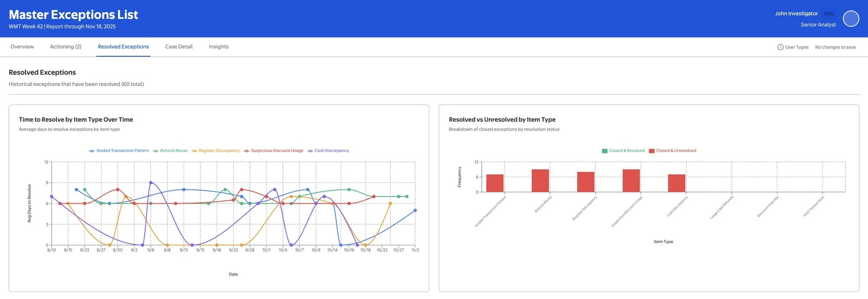Open the round user avatar in header
Image resolution: width=868 pixels, height=299 pixels.
coord(851,19)
